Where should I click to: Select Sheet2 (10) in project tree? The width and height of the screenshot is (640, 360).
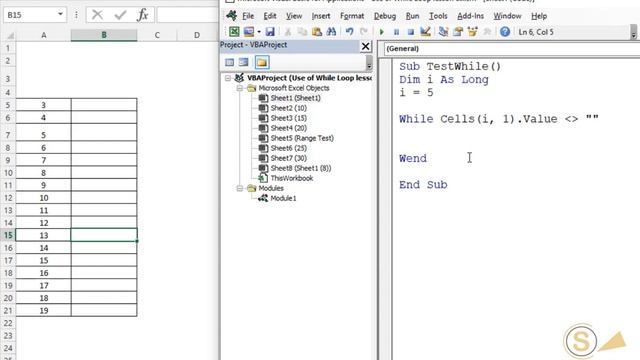(289, 108)
